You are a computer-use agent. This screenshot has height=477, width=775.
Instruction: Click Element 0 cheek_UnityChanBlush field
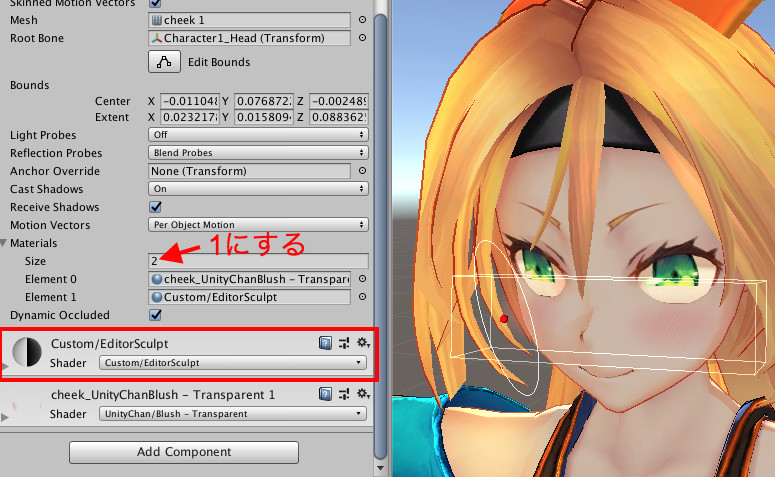click(249, 279)
